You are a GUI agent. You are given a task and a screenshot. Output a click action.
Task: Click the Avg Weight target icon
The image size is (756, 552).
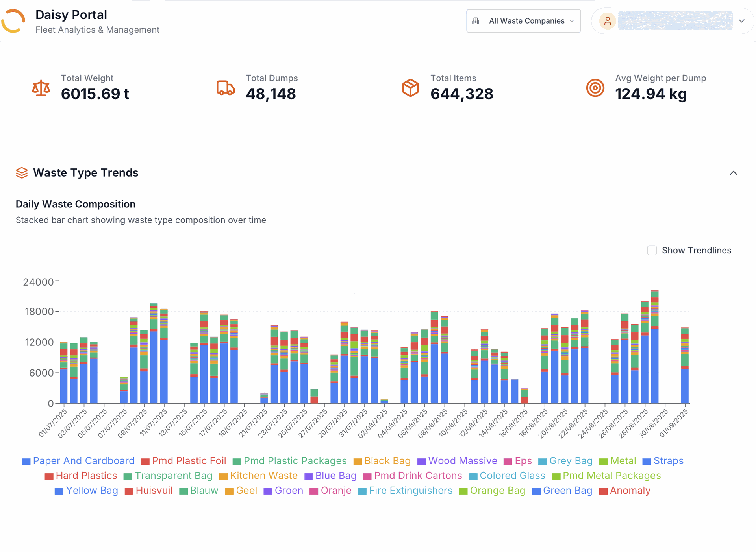(x=595, y=88)
